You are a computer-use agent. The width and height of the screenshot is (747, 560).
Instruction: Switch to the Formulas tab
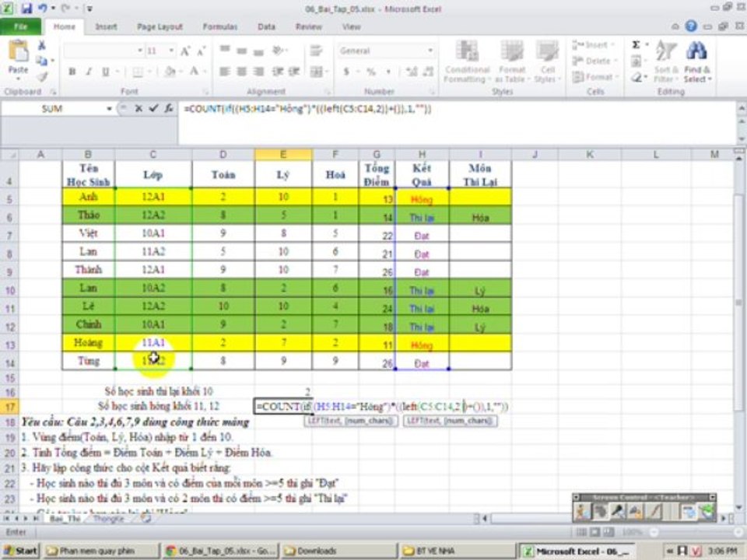click(220, 26)
